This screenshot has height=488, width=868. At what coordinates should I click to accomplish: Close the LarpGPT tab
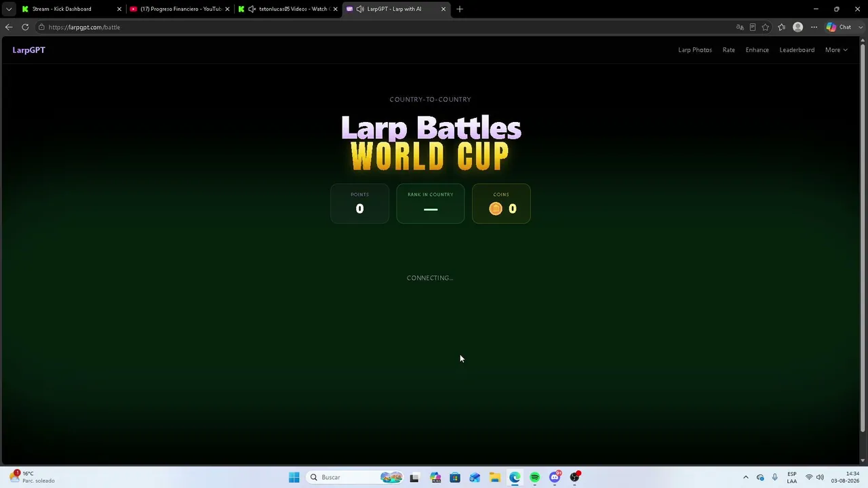443,9
